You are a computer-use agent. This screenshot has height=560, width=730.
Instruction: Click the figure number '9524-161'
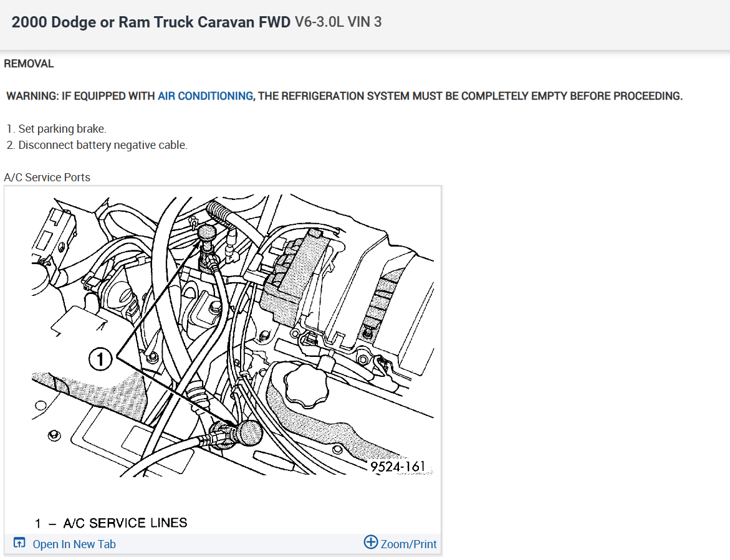[398, 466]
